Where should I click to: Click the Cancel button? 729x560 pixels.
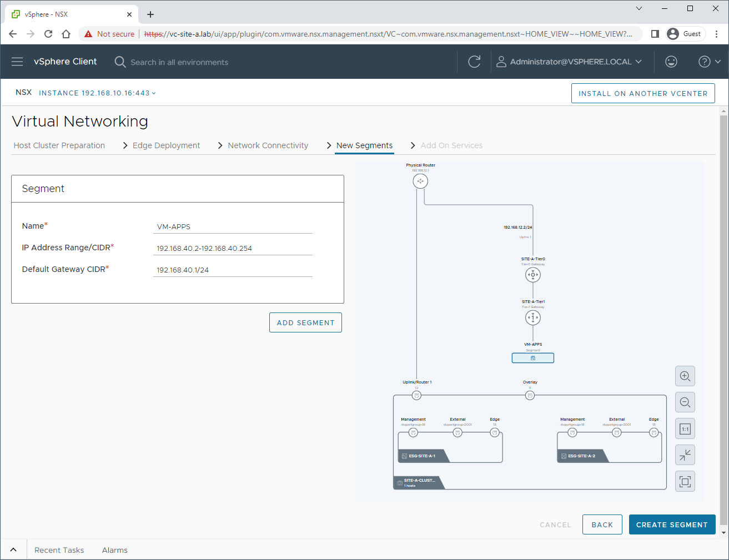pos(555,524)
